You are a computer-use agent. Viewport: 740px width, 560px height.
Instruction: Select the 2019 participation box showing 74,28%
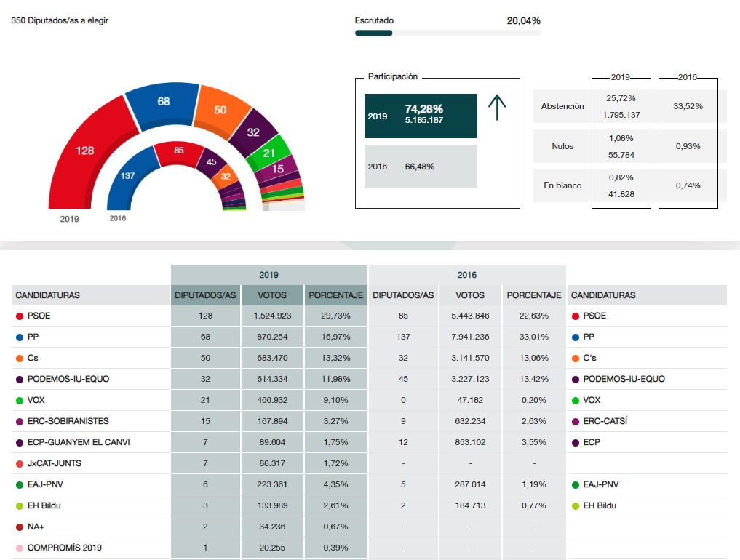(x=421, y=116)
